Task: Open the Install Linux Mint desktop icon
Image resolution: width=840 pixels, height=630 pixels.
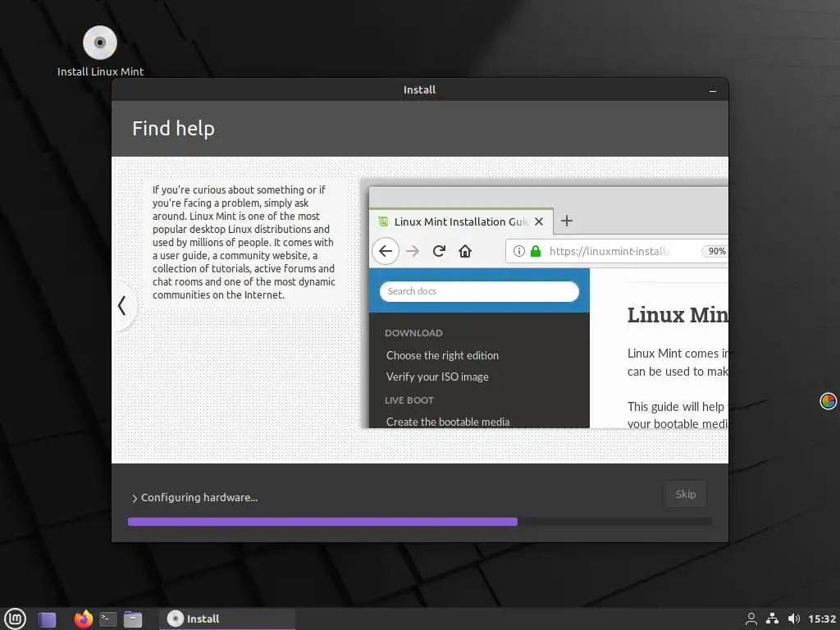Action: pos(100,52)
